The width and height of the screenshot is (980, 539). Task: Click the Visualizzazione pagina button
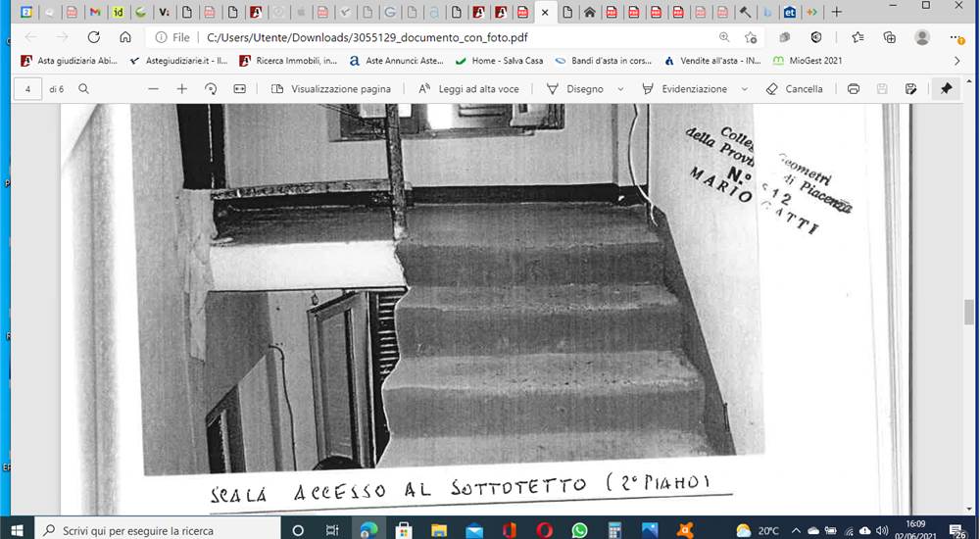click(331, 89)
